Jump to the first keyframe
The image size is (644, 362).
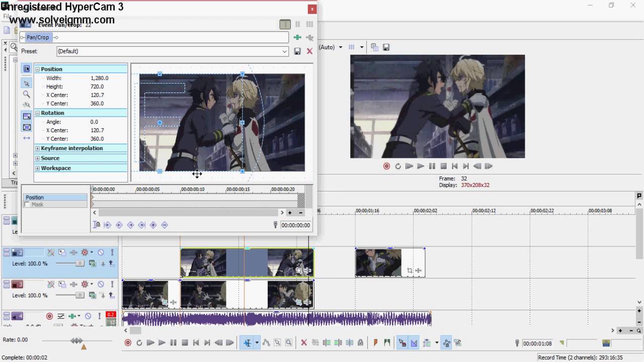[x=108, y=225]
